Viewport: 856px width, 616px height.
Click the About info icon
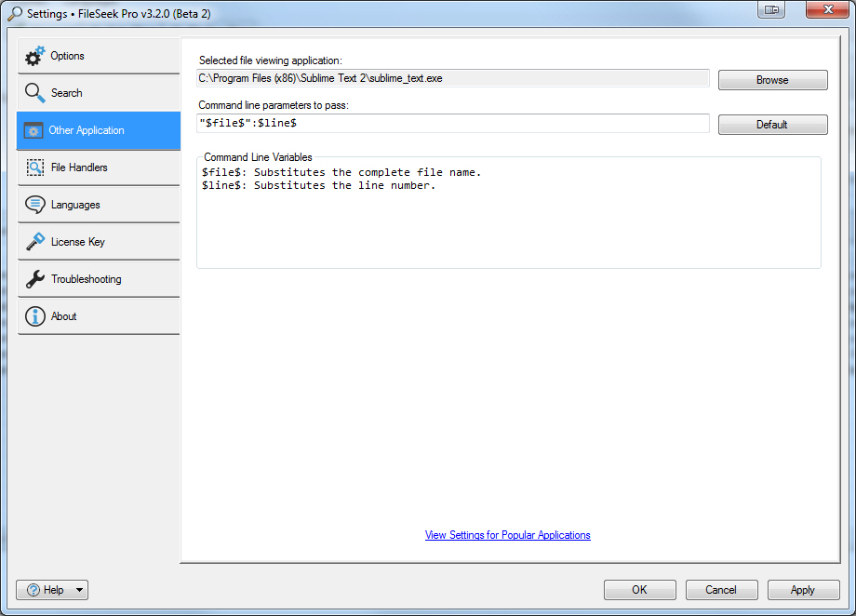click(34, 316)
